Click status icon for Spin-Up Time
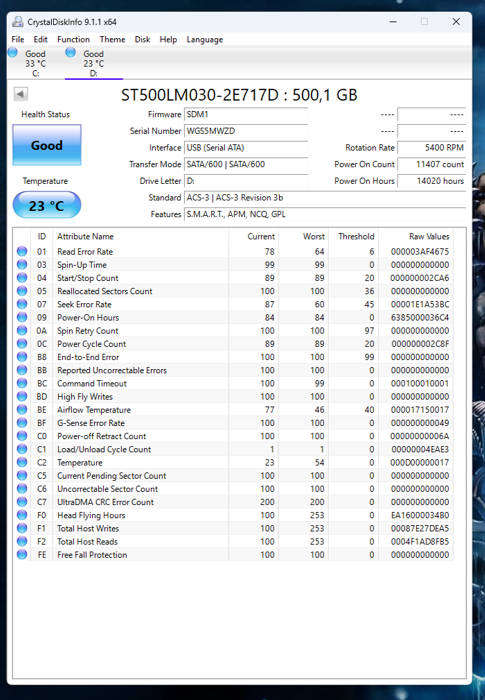485x700 pixels. click(21, 265)
